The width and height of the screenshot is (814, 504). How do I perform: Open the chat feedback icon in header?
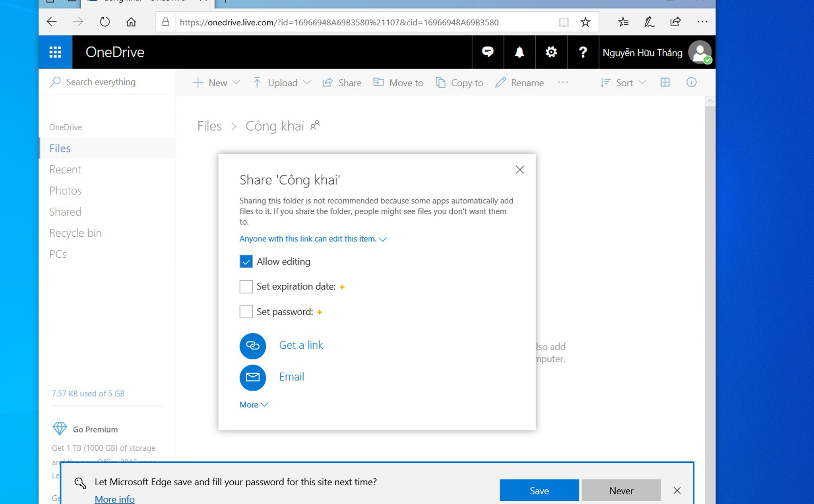(488, 52)
